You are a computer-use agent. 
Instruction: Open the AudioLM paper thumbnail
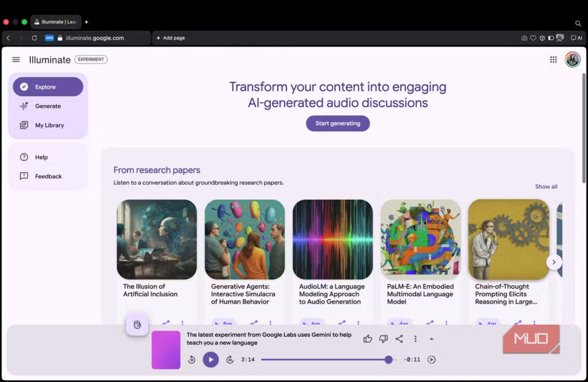(332, 239)
